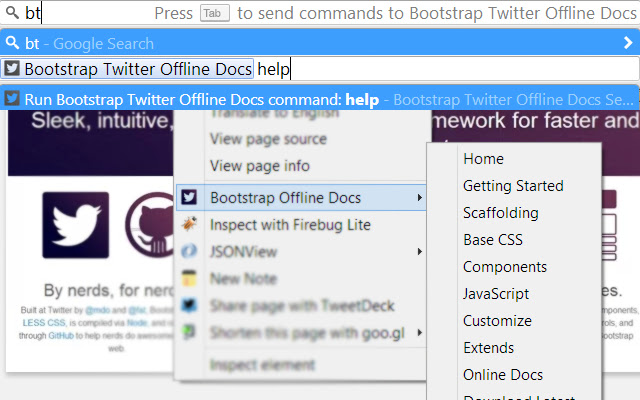Open the Components docs entry
The width and height of the screenshot is (640, 400).
tap(505, 267)
